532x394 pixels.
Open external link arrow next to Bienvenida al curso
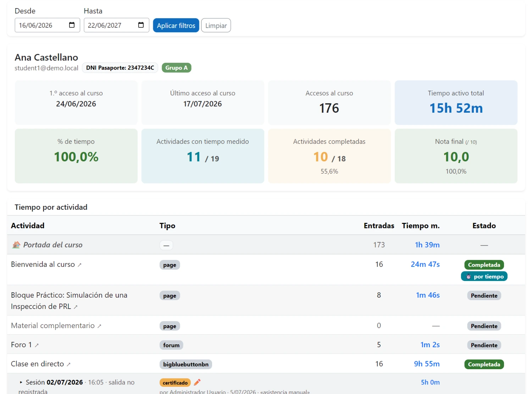(79, 265)
